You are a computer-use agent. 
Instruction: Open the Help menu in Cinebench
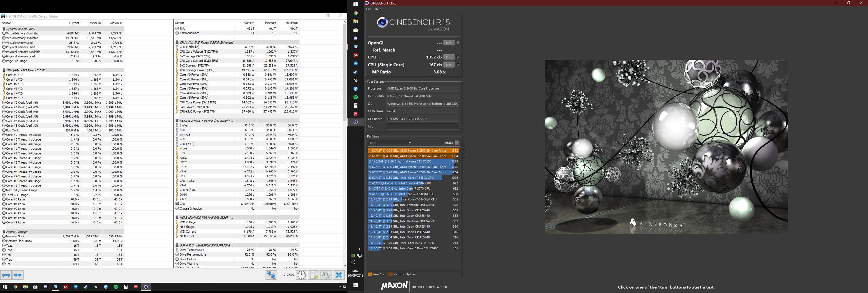tap(378, 9)
